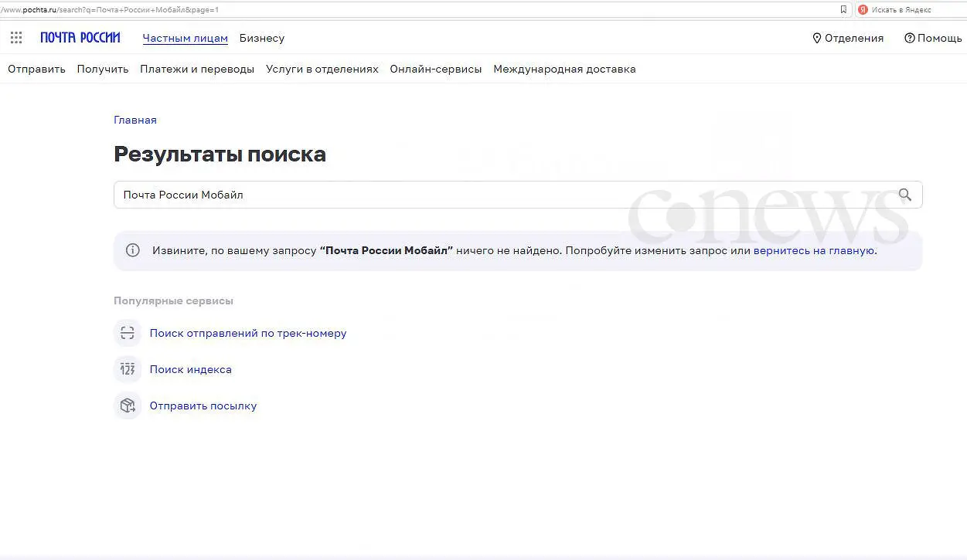The image size is (967, 560).
Task: Open Услуги в отделениях menu
Action: [x=322, y=69]
